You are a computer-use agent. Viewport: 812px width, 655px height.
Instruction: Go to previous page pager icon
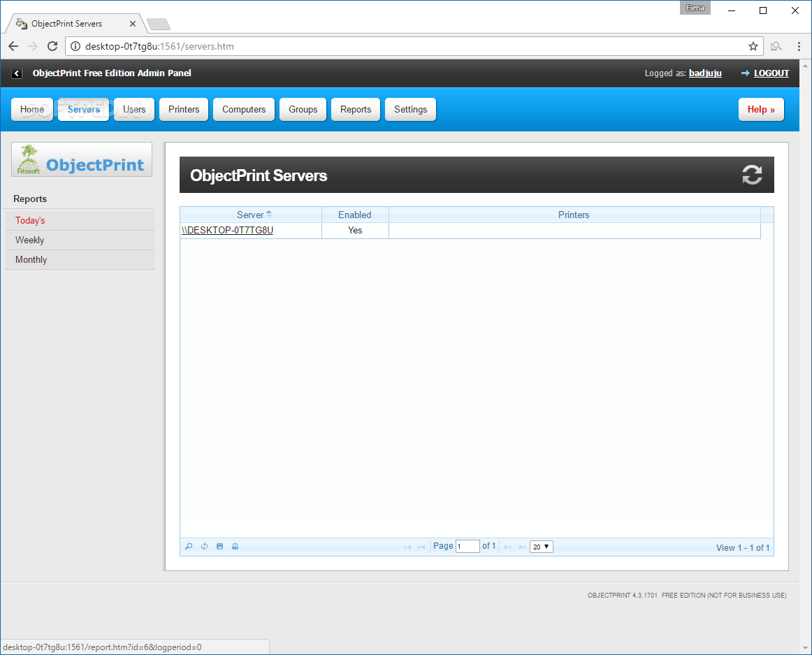pyautogui.click(x=421, y=547)
